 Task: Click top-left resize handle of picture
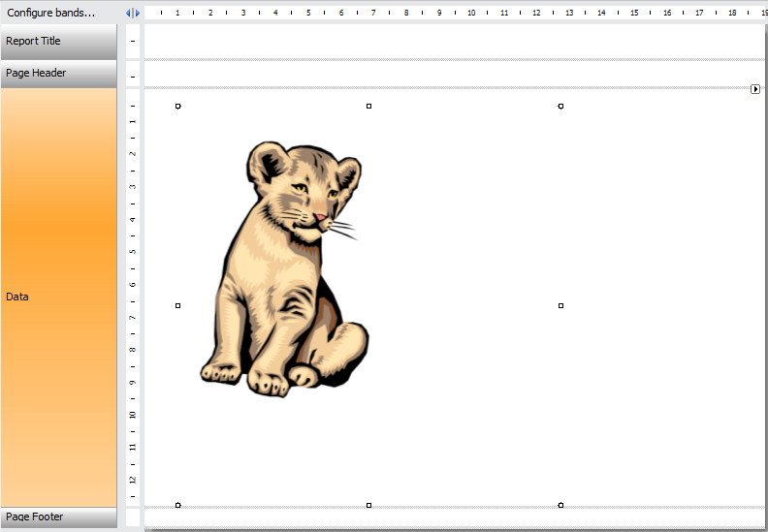(177, 107)
